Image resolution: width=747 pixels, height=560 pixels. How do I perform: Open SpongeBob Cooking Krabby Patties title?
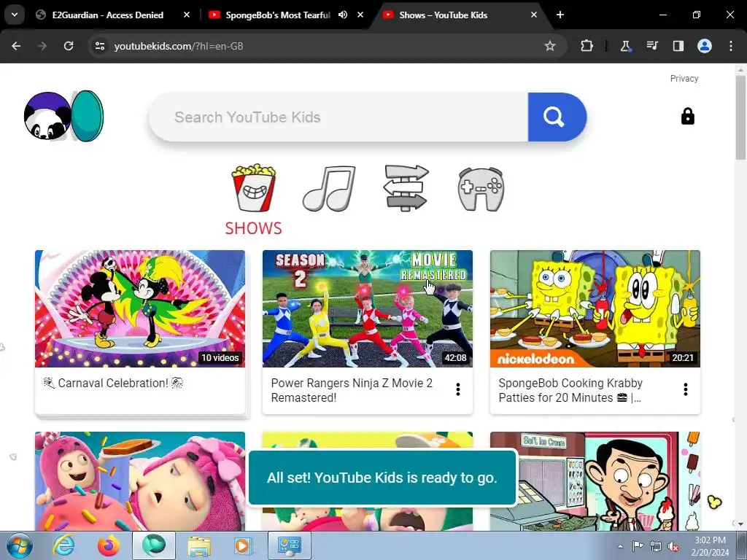[x=570, y=390]
